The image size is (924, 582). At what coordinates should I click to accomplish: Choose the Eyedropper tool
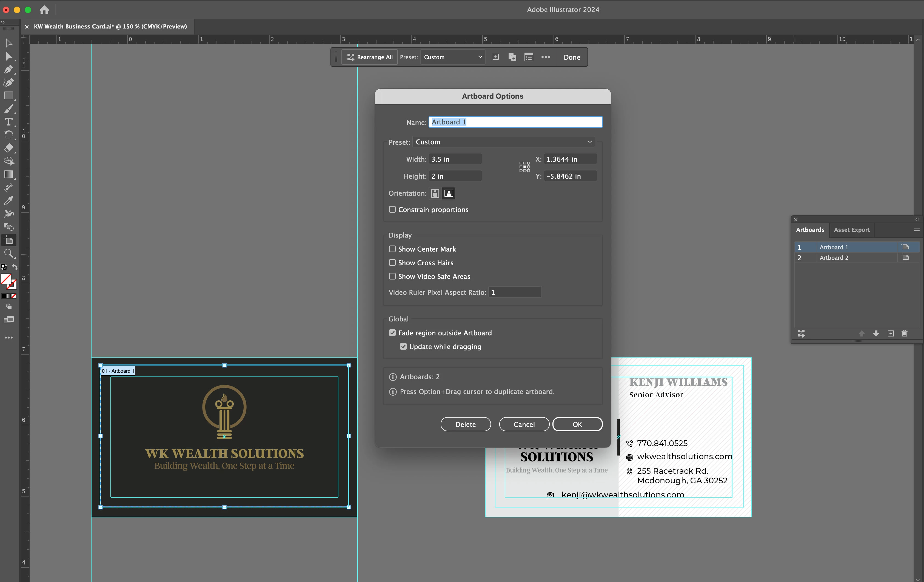pos(8,201)
